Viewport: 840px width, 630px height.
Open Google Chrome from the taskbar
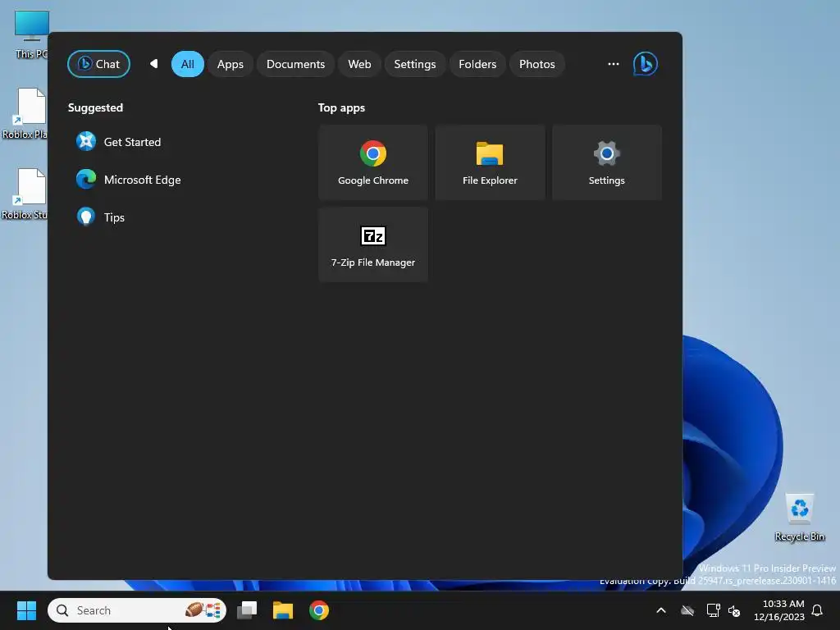[x=319, y=610]
